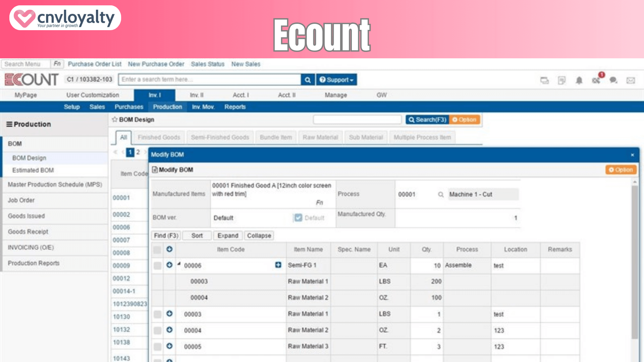Open the Purchase Order List shortcut link

(95, 64)
